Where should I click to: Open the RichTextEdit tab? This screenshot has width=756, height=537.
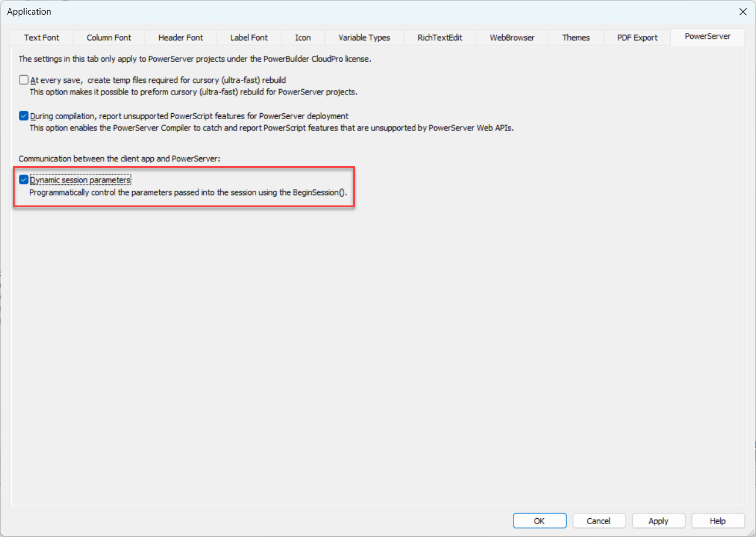(439, 38)
